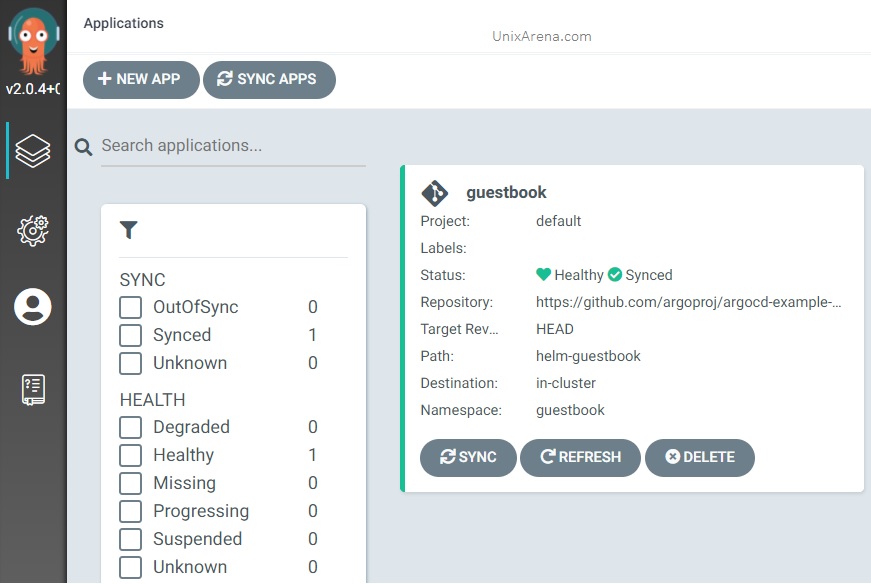
Task: Delete the guestbook application
Action: [x=700, y=457]
